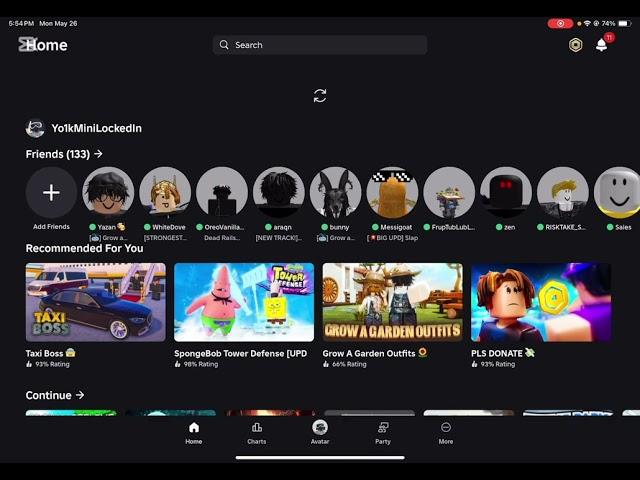Click the Taxi Boss title

tap(51, 353)
